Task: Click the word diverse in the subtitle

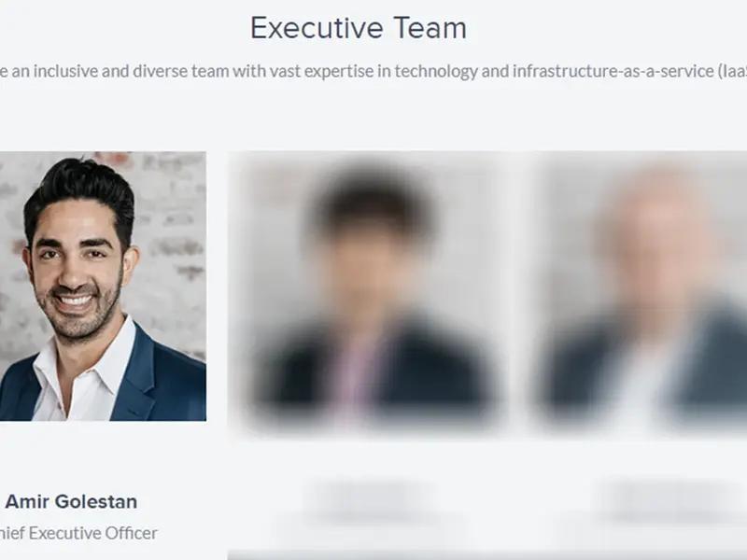Action: point(160,72)
